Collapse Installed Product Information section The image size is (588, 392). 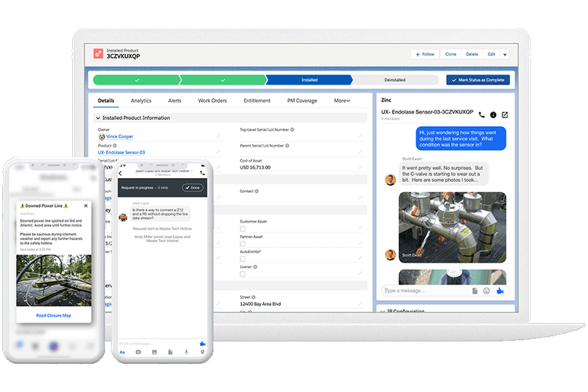coord(96,118)
